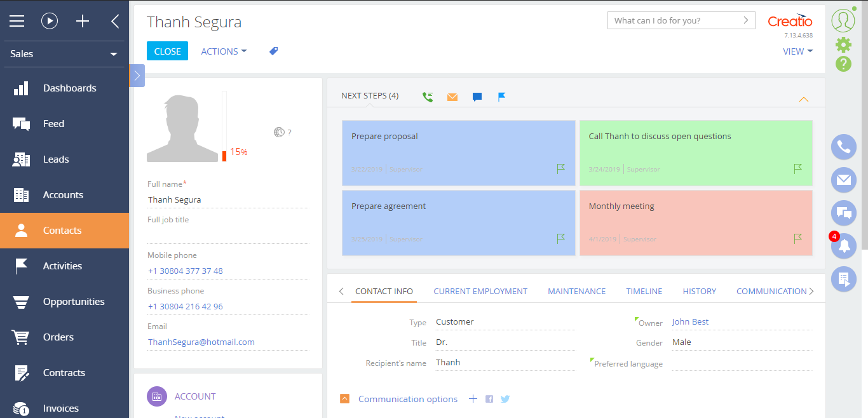Click the run process play button

[50, 21]
